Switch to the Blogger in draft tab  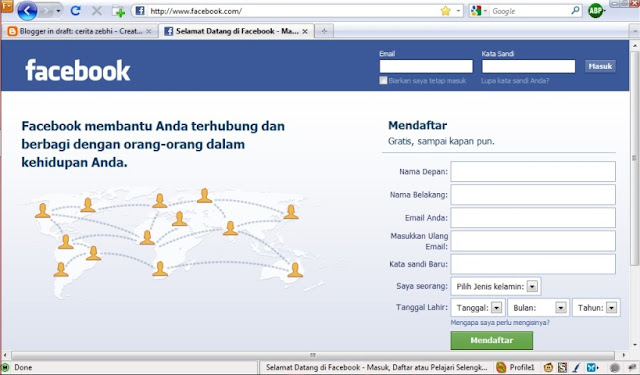[x=80, y=31]
